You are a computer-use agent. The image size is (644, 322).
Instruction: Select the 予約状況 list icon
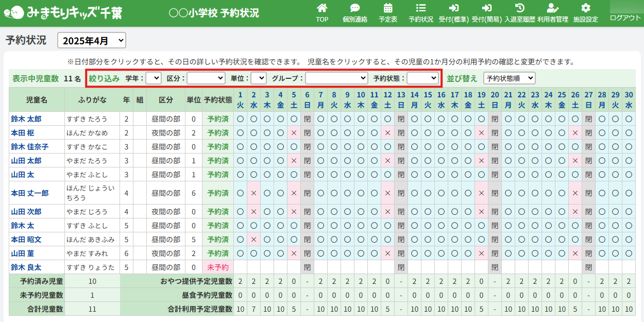pos(420,9)
